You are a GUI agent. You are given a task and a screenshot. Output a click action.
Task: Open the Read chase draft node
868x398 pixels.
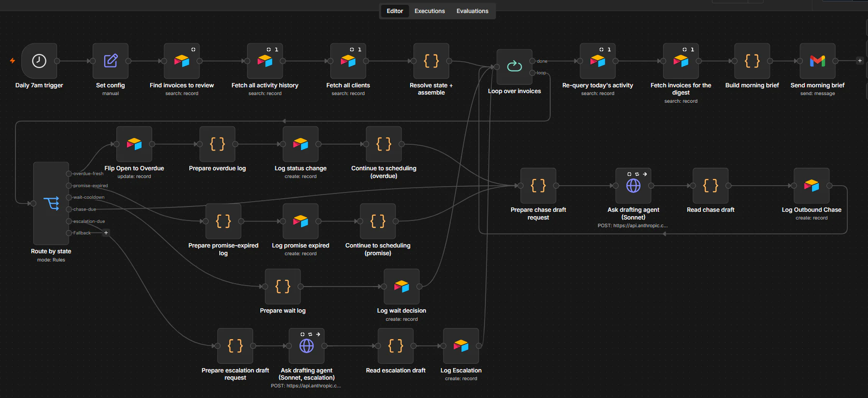point(711,185)
